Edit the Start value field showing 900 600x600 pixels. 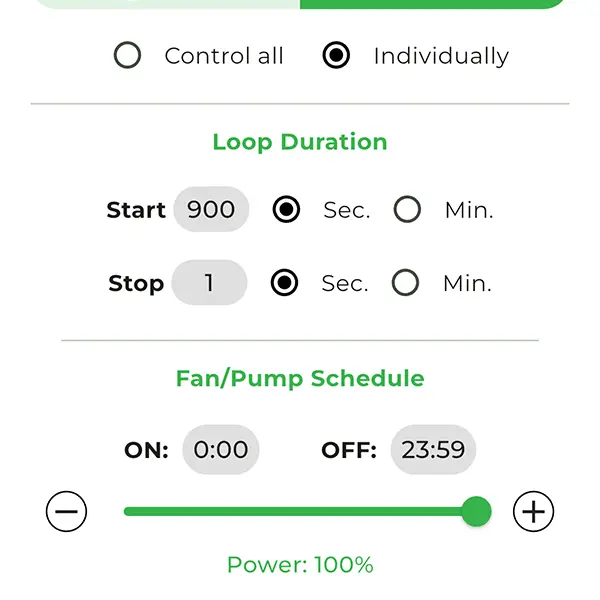[211, 210]
